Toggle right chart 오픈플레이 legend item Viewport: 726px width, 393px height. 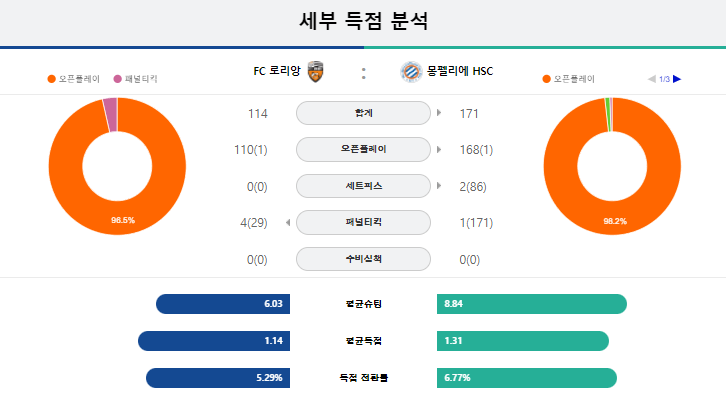(x=569, y=79)
